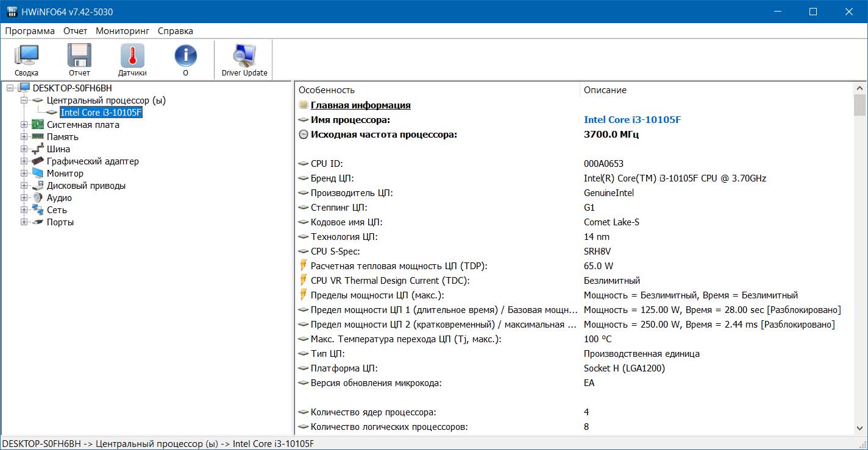This screenshot has height=450, width=868.
Task: Open the Справка help menu
Action: [x=175, y=31]
